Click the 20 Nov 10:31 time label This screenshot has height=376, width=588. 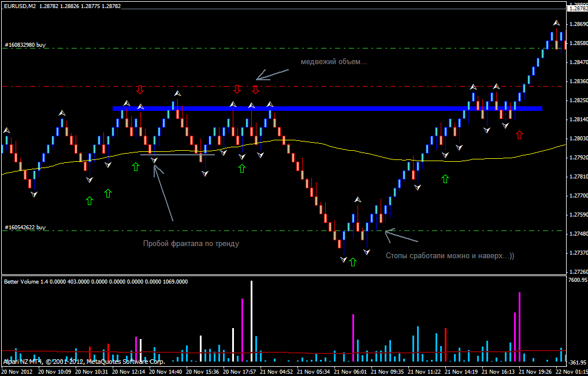pos(92,372)
